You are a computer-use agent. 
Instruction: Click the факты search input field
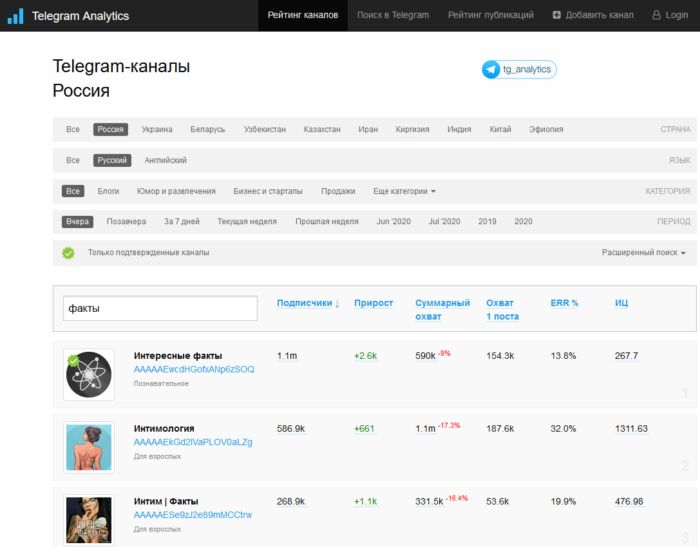160,308
